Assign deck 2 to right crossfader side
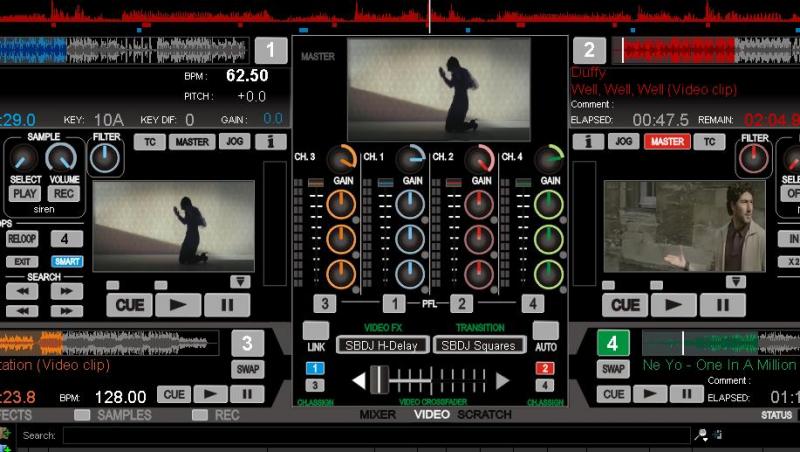 coord(545,368)
